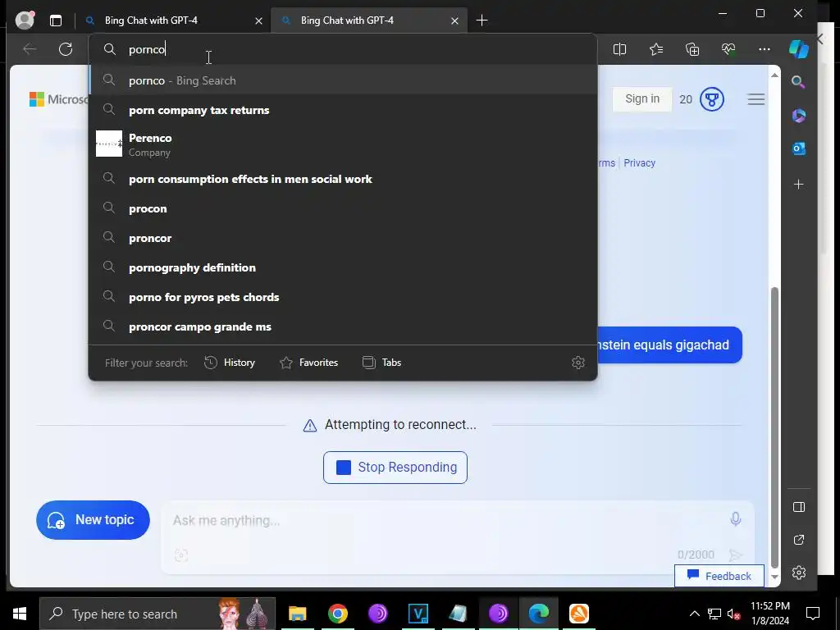Open Browser essentials heart icon
Image resolution: width=840 pixels, height=630 pixels.
[x=728, y=49]
